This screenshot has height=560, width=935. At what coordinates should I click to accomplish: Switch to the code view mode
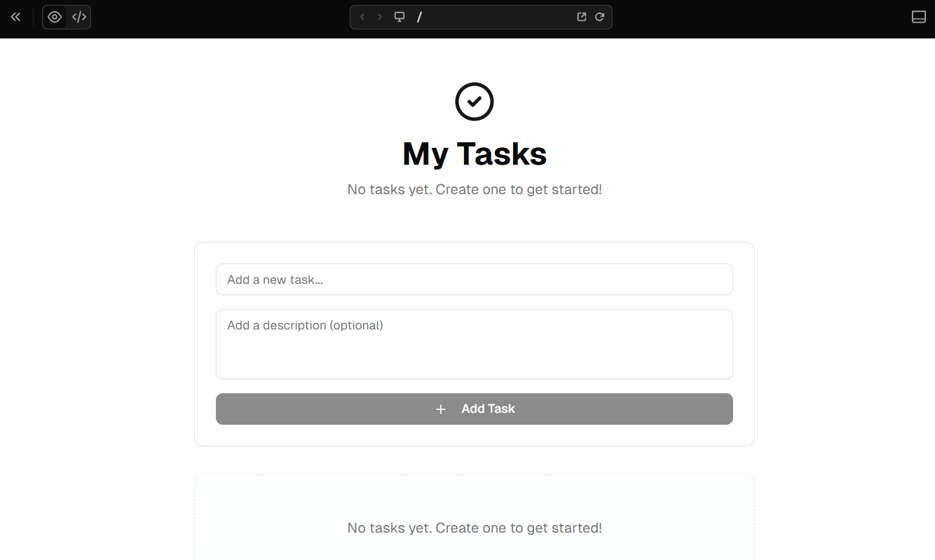tap(79, 17)
